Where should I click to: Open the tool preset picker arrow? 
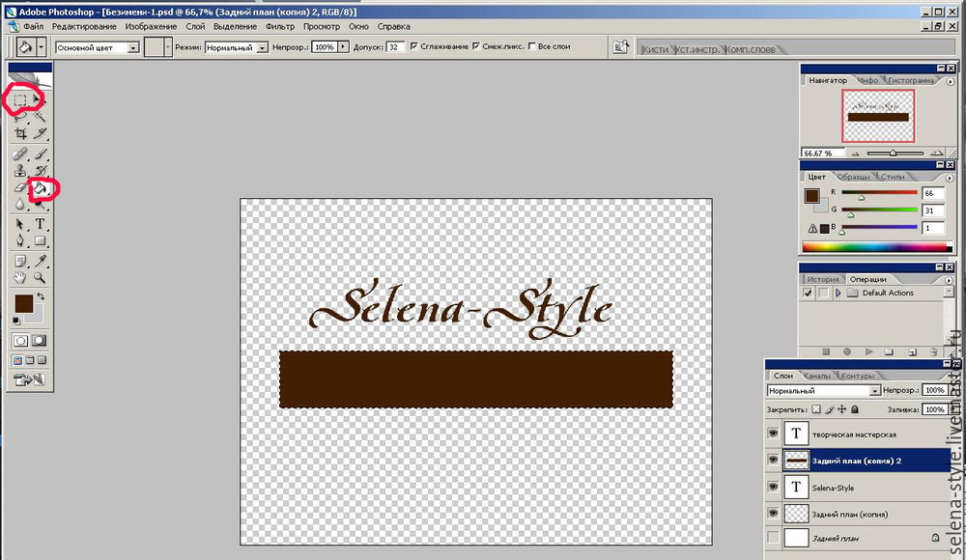[x=42, y=46]
